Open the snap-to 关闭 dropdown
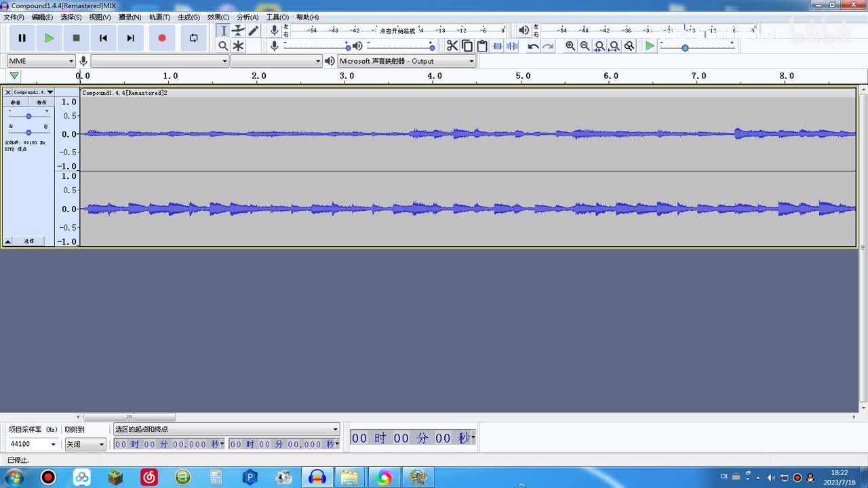 (85, 445)
